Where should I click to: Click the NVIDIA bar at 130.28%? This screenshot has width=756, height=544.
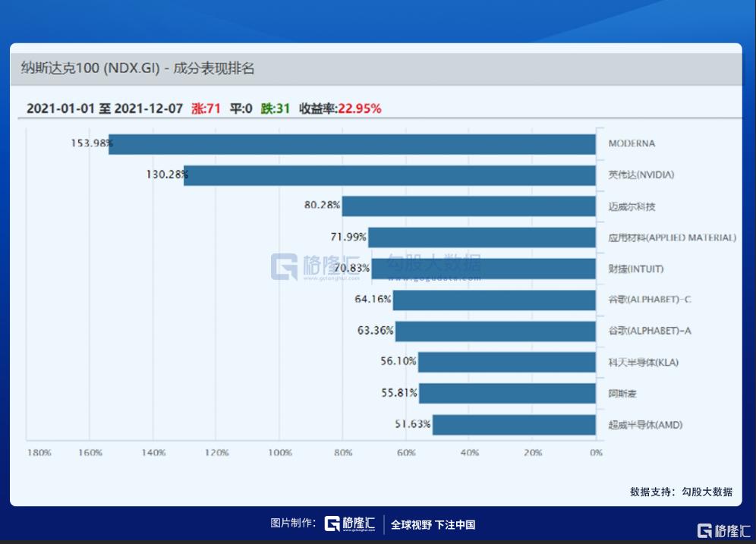(x=389, y=175)
